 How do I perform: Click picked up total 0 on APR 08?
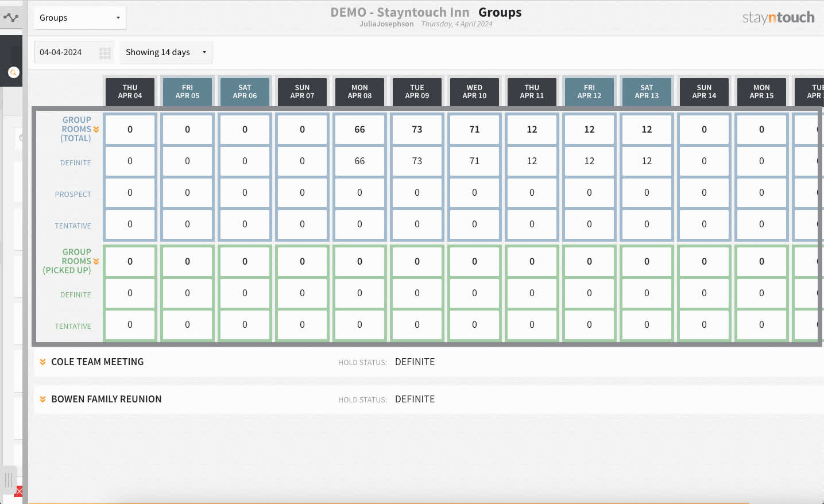pyautogui.click(x=359, y=262)
